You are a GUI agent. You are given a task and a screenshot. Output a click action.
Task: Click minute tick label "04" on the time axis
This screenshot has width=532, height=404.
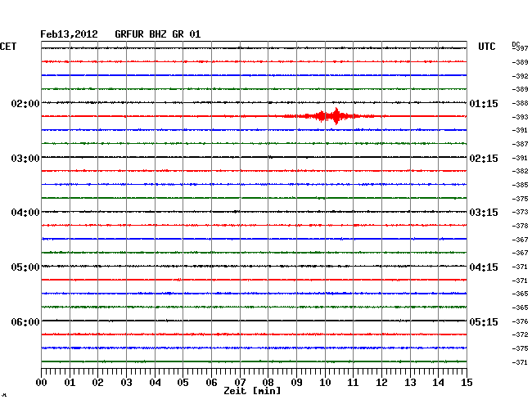pos(155,383)
